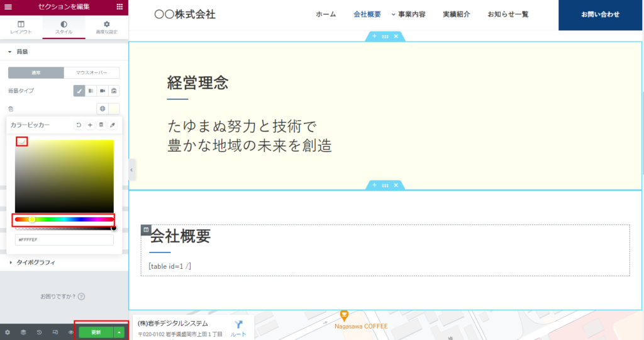Open the Navigator layers icon
Viewport: 644px width, 340px height.
pyautogui.click(x=23, y=332)
